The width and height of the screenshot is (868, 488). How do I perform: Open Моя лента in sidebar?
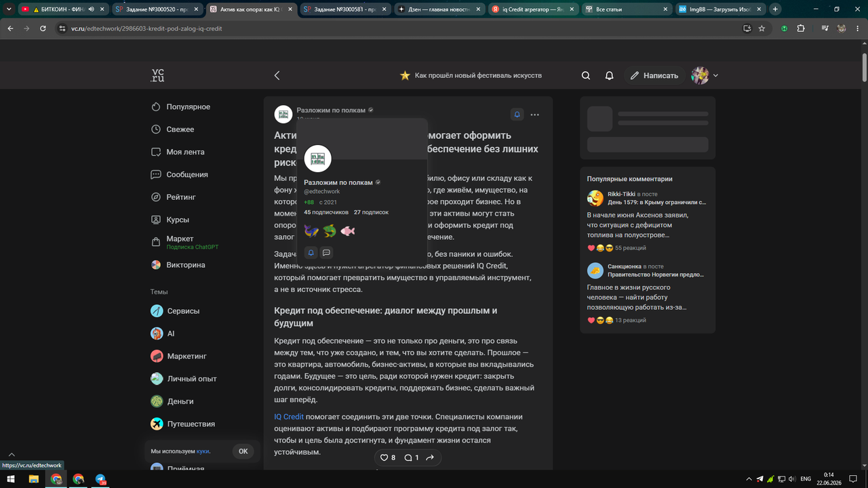pos(177,152)
